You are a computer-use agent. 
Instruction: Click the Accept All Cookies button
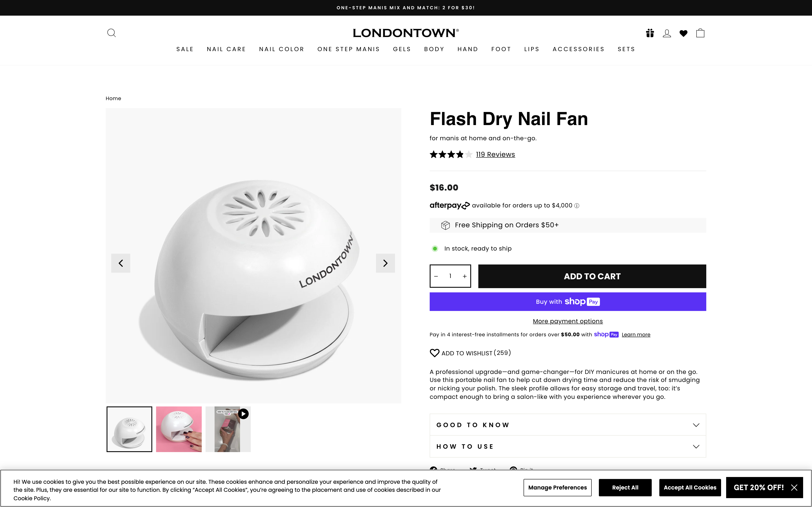click(690, 487)
